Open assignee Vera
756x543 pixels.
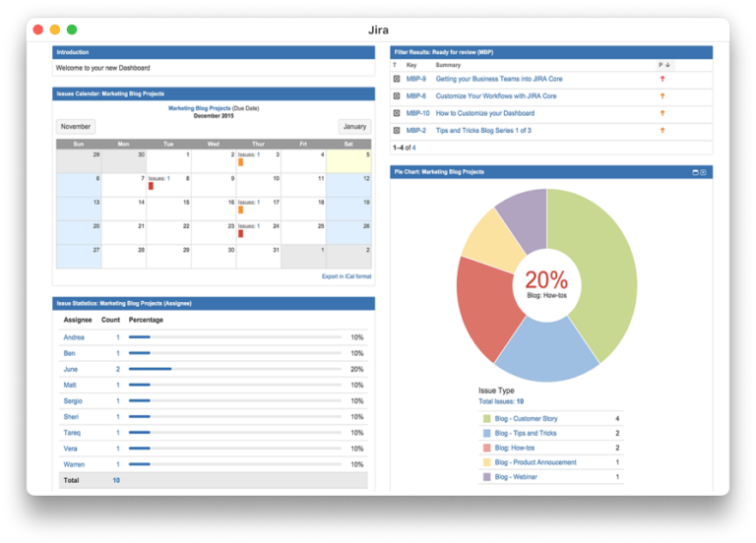coord(71,449)
